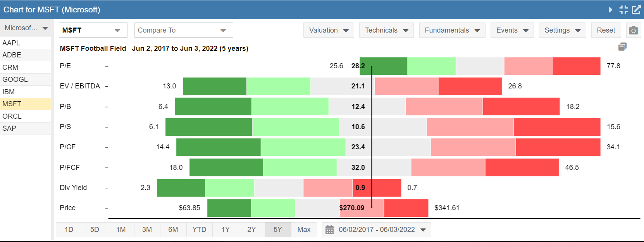Click the P/E maximum value 77.8
The width and height of the screenshot is (644, 242).
tap(613, 66)
